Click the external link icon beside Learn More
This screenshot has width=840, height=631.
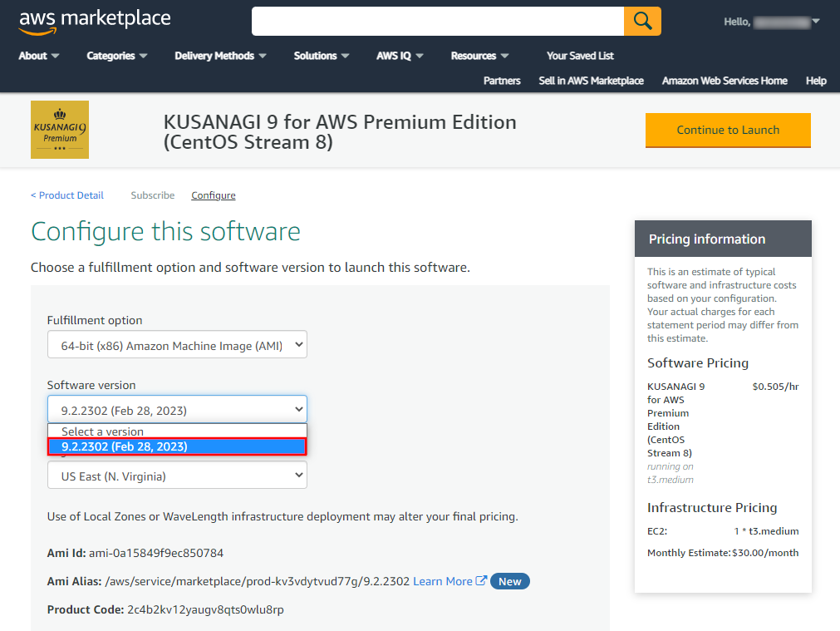coord(481,580)
